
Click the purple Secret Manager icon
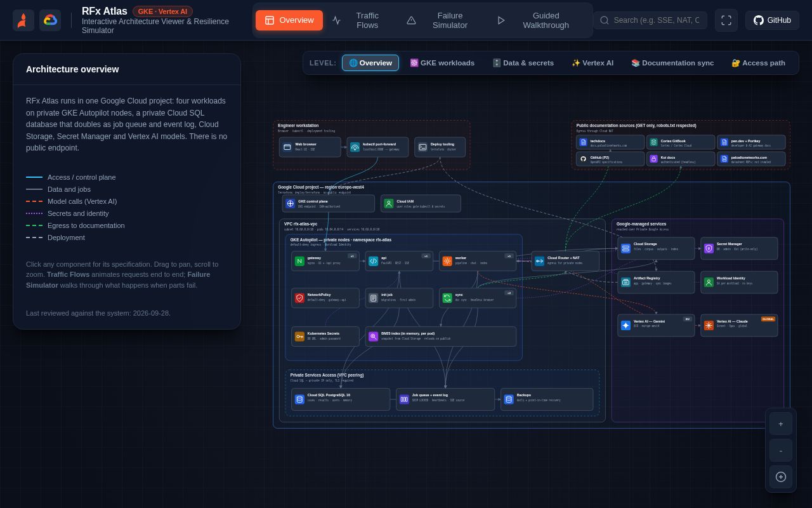(x=709, y=248)
